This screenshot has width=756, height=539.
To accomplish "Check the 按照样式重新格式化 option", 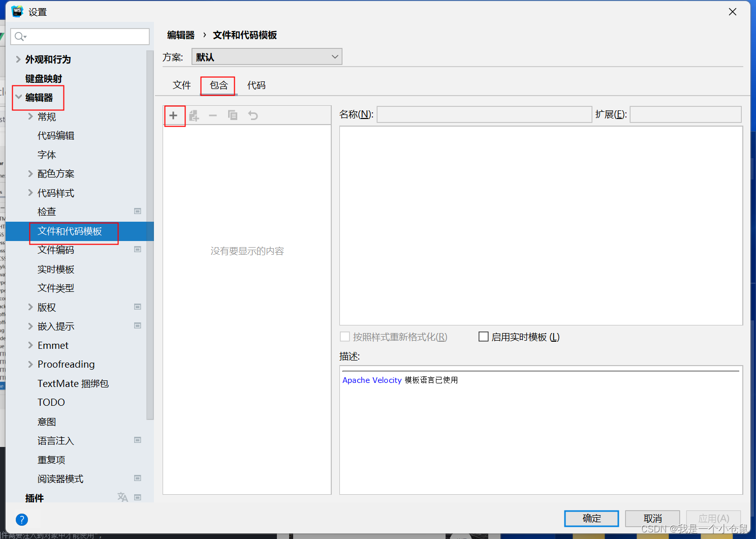I will tap(344, 336).
